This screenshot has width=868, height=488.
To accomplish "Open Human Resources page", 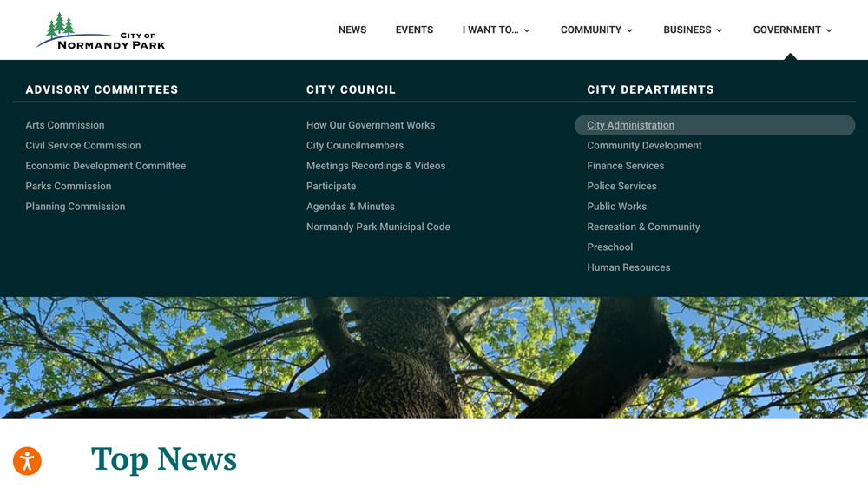I will tap(628, 267).
